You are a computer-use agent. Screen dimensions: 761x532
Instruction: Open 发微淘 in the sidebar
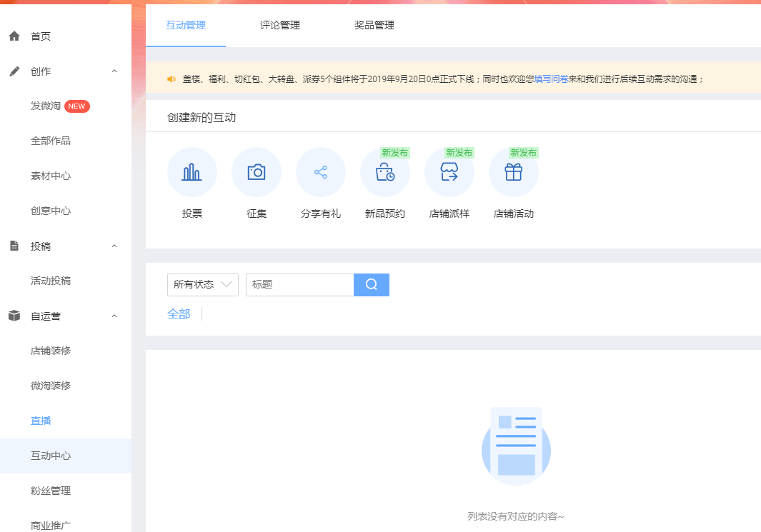pyautogui.click(x=45, y=106)
